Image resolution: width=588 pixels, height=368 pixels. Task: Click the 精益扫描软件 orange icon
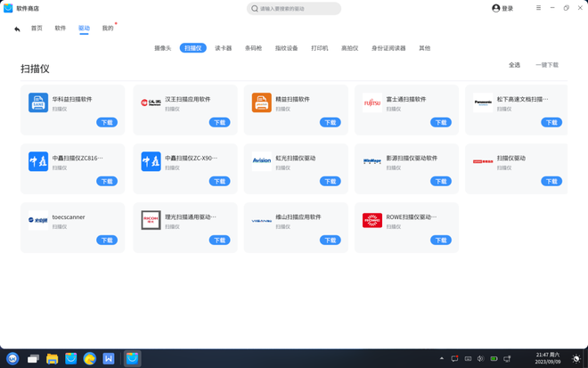coord(261,103)
